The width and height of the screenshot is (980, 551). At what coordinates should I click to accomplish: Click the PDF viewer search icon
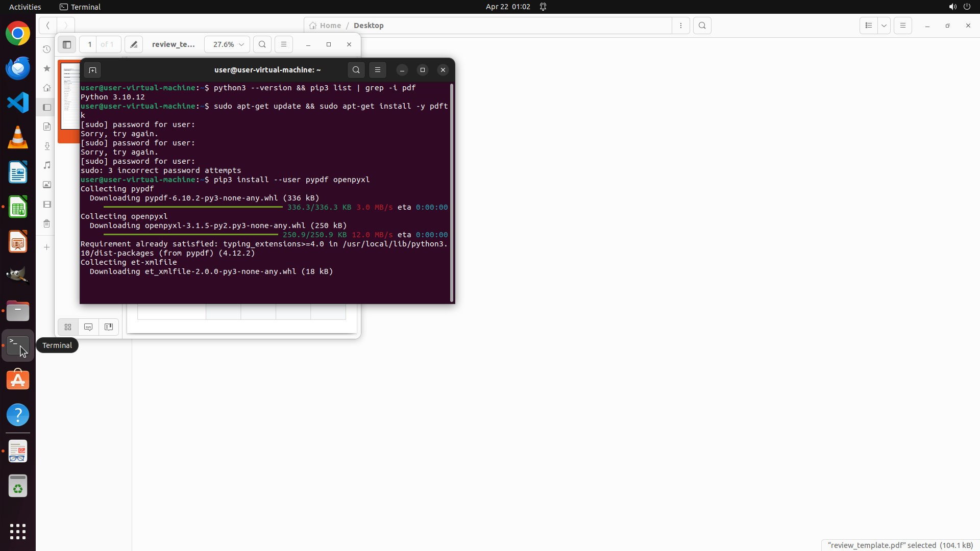[x=262, y=44]
